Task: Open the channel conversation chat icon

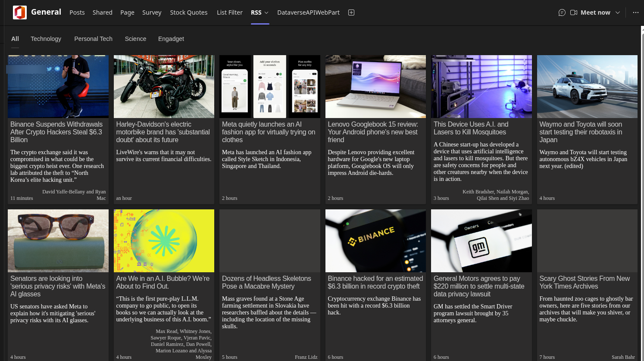Action: 562,12
